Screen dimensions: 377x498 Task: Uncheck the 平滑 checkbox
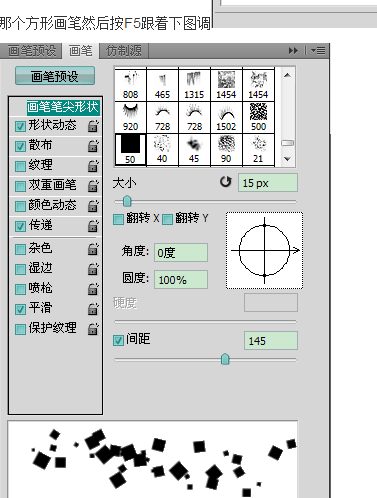pyautogui.click(x=20, y=309)
